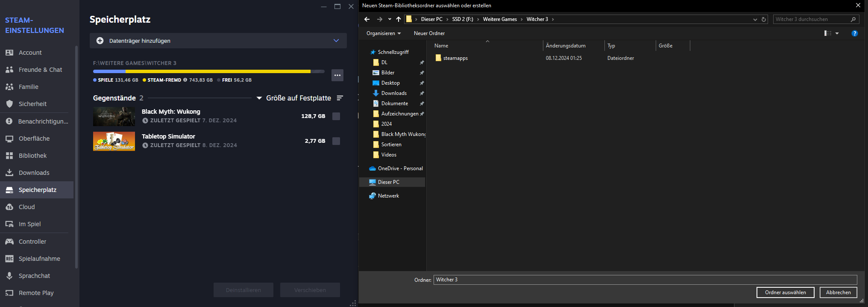Click the Ordner name input field
The width and height of the screenshot is (868, 307).
click(645, 280)
